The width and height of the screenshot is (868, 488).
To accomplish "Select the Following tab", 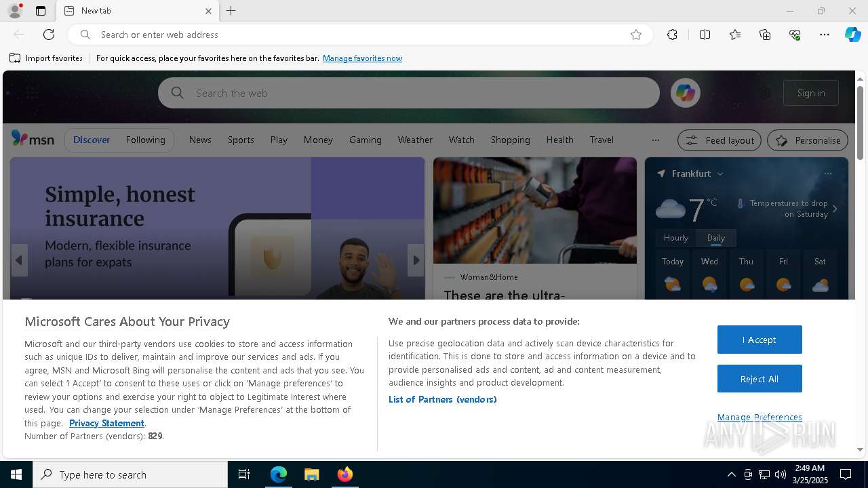I will tap(145, 140).
